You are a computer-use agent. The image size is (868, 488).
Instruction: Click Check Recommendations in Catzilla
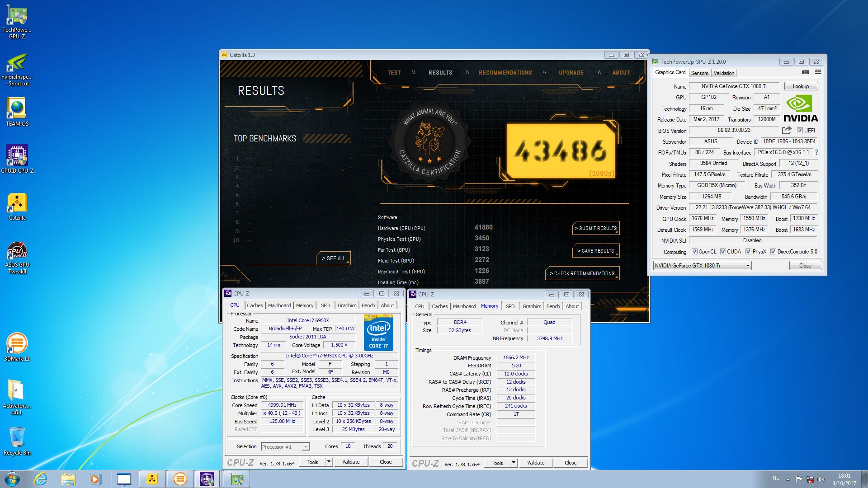point(582,273)
